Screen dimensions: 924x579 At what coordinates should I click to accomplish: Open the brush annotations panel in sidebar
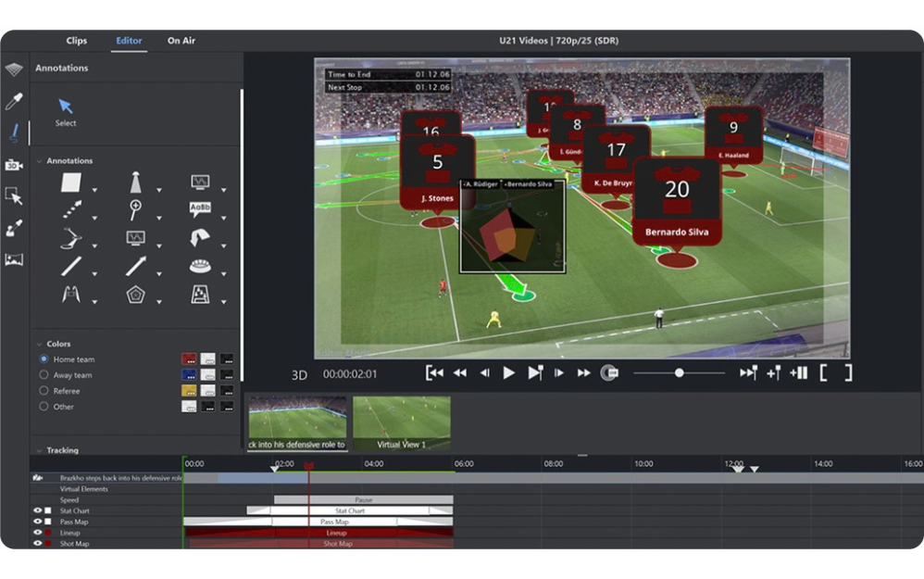point(14,133)
